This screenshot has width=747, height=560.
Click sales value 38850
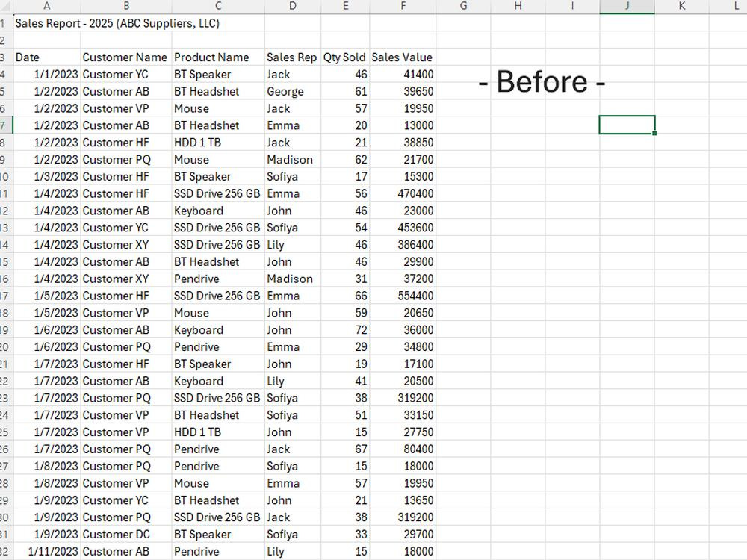click(x=403, y=143)
